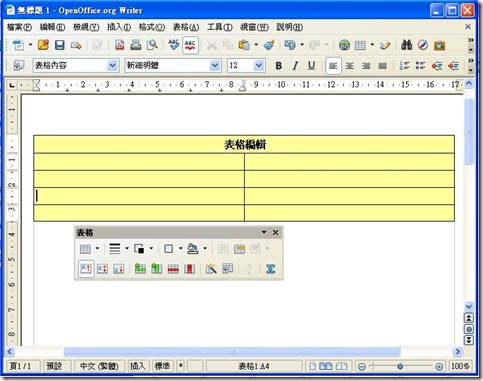Expand the font name dropdown 新細明體
Screen dimensions: 483x381
point(215,65)
